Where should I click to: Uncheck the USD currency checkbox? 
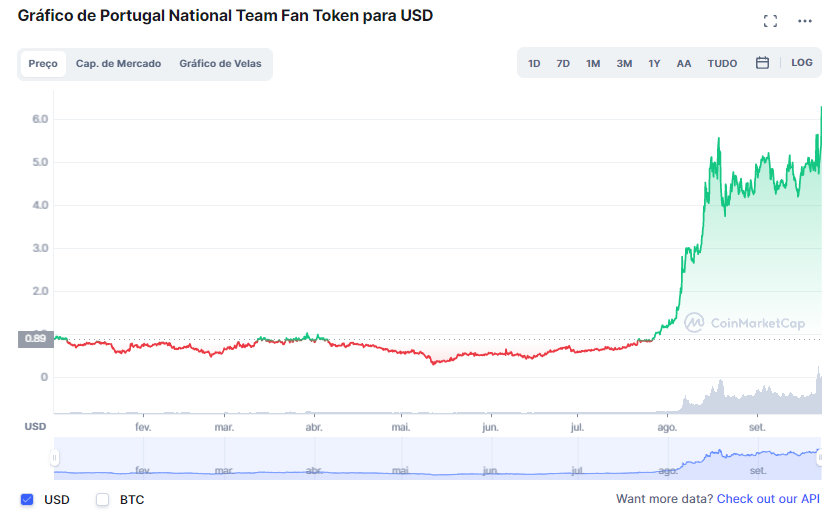click(x=27, y=499)
